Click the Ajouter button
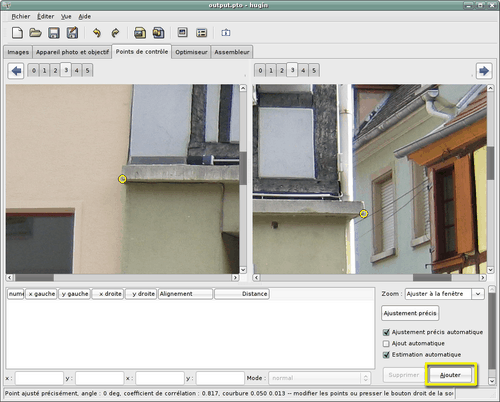This screenshot has height=402, width=500. pos(450,375)
